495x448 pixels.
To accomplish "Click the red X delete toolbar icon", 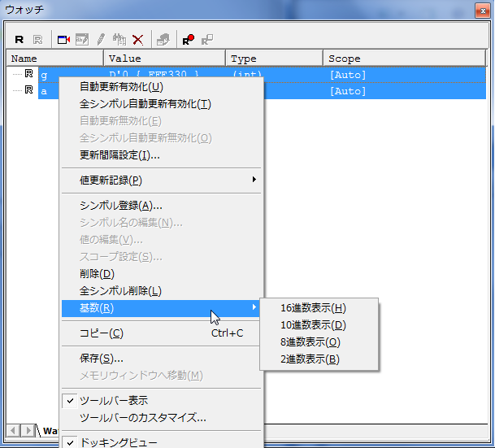I will 138,39.
